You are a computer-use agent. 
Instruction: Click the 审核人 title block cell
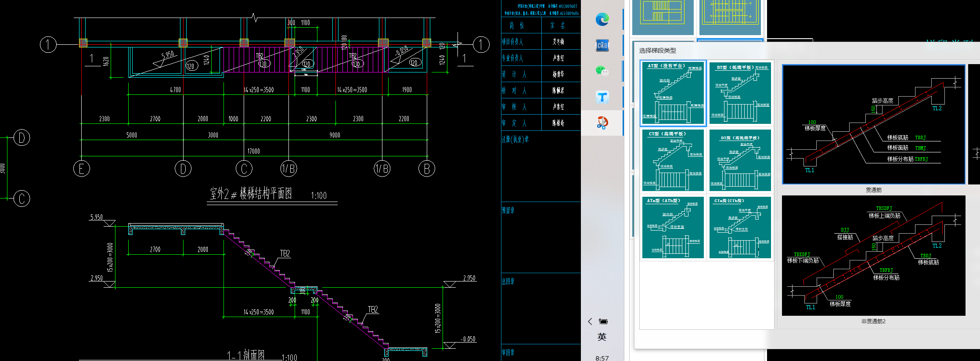pyautogui.click(x=521, y=107)
